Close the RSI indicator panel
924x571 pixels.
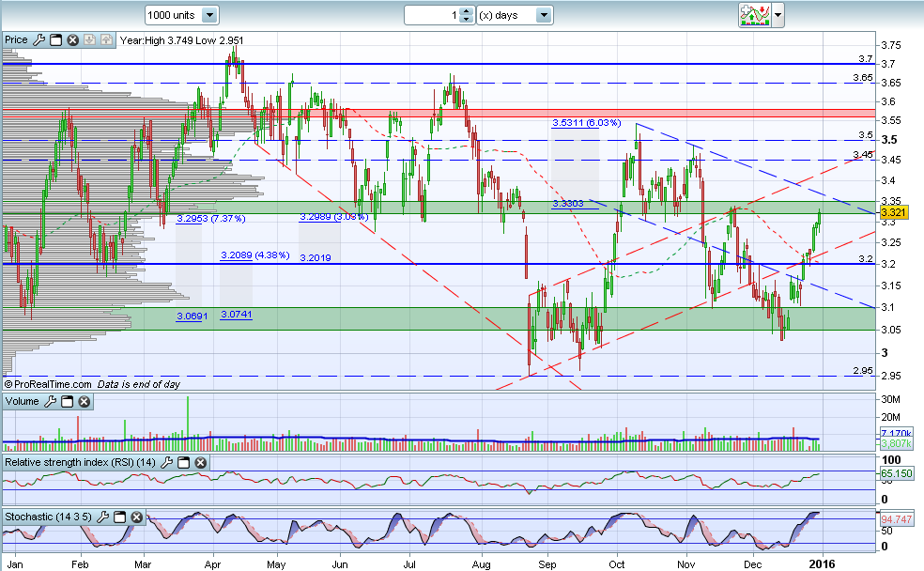tap(200, 463)
